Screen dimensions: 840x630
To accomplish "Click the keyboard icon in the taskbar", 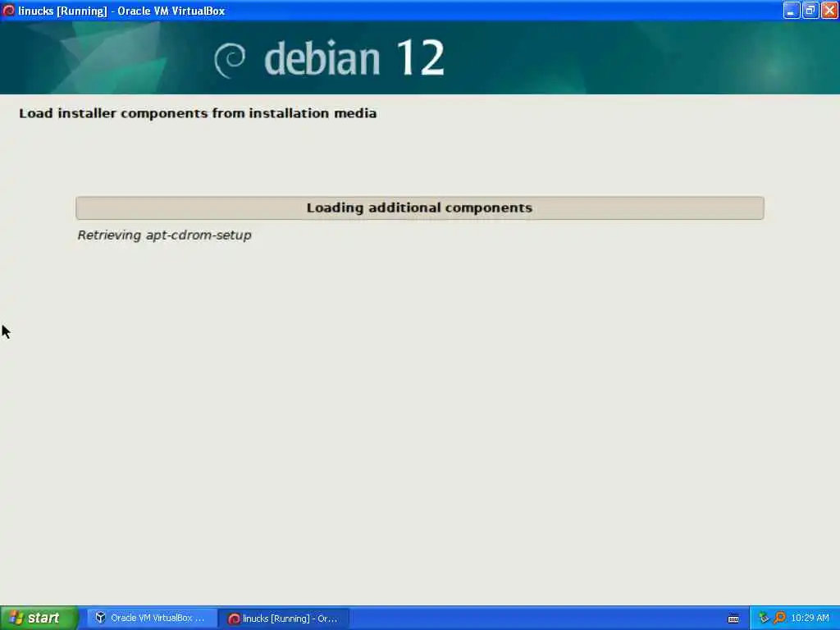I will [x=733, y=619].
